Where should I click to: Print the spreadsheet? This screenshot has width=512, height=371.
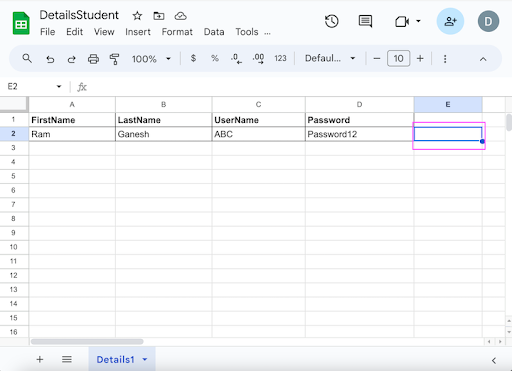[93, 59]
